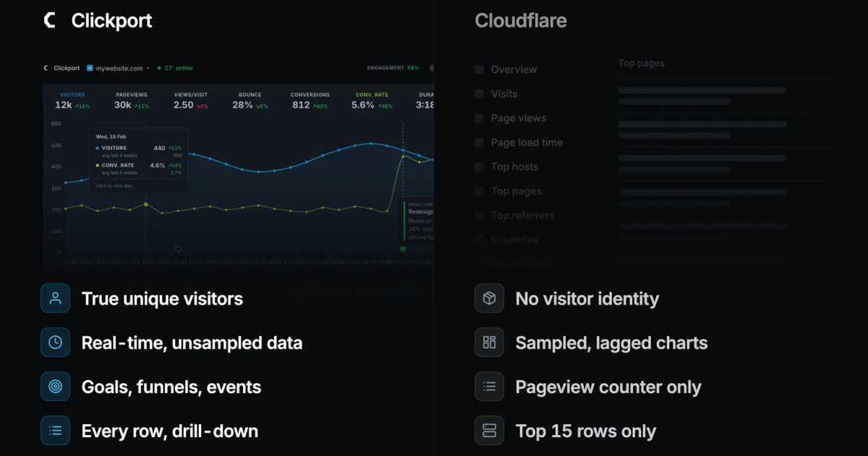Select the PAGEVIEWS 30k metric
Screen dimensions: 868x456
132,101
